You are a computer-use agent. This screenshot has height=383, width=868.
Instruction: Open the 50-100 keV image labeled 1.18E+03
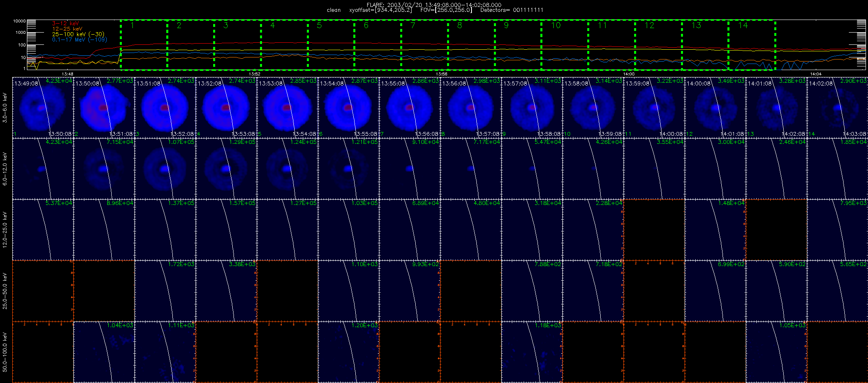click(532, 352)
